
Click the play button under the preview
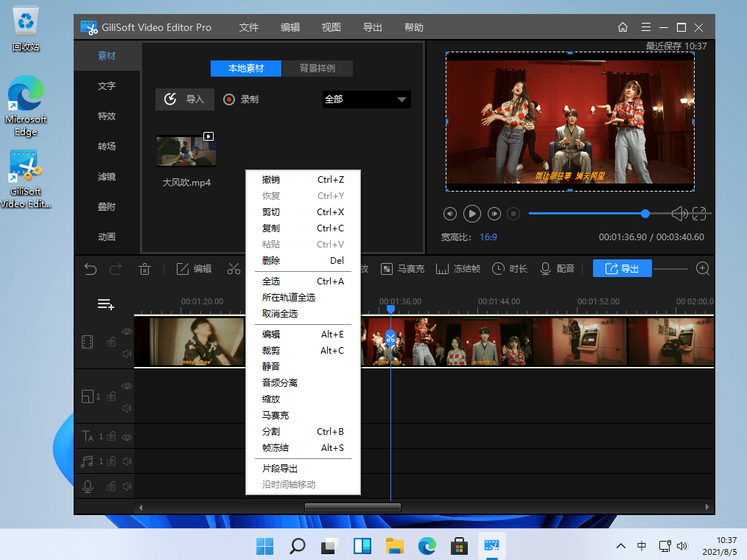(471, 214)
